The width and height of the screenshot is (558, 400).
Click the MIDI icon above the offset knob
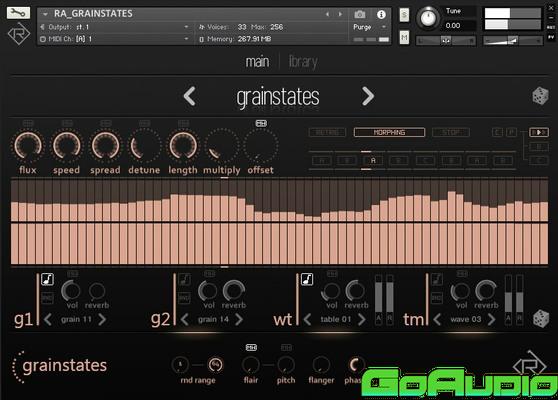coord(261,123)
